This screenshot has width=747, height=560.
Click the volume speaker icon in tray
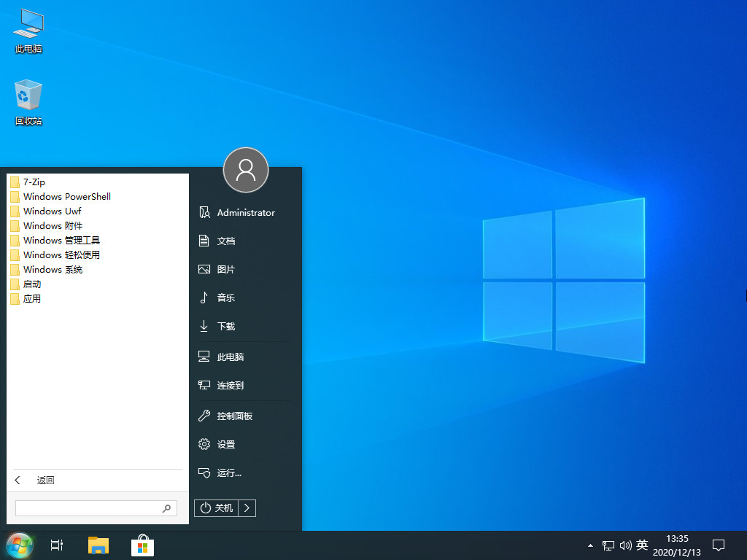(626, 545)
